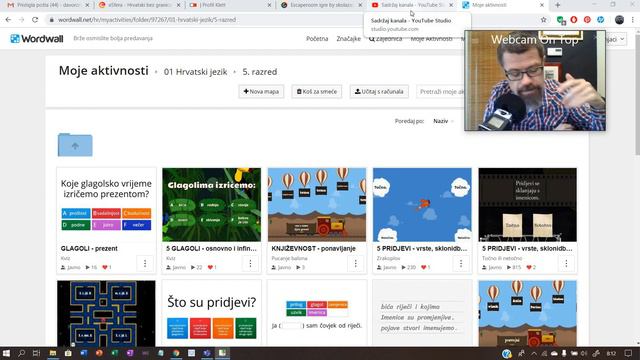
Task: Click the green shield extension icon
Action: pyautogui.click(x=561, y=20)
